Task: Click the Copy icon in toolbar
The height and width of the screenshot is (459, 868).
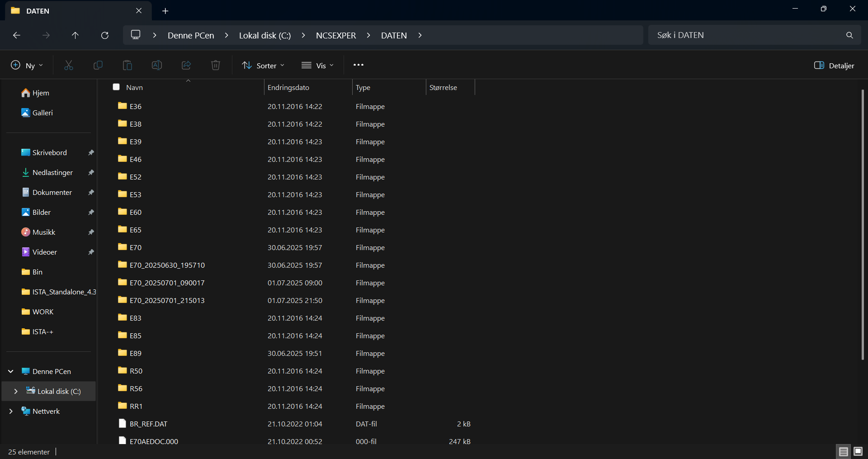Action: (x=98, y=66)
